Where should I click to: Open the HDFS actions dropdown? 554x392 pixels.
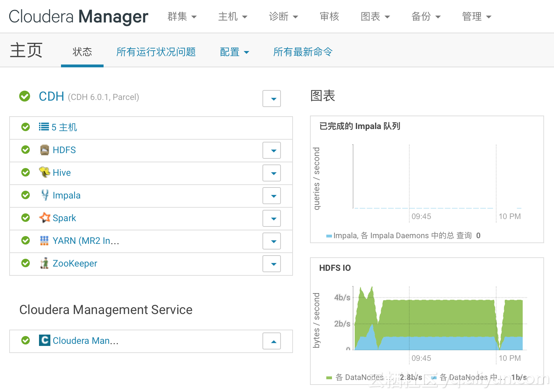click(272, 151)
